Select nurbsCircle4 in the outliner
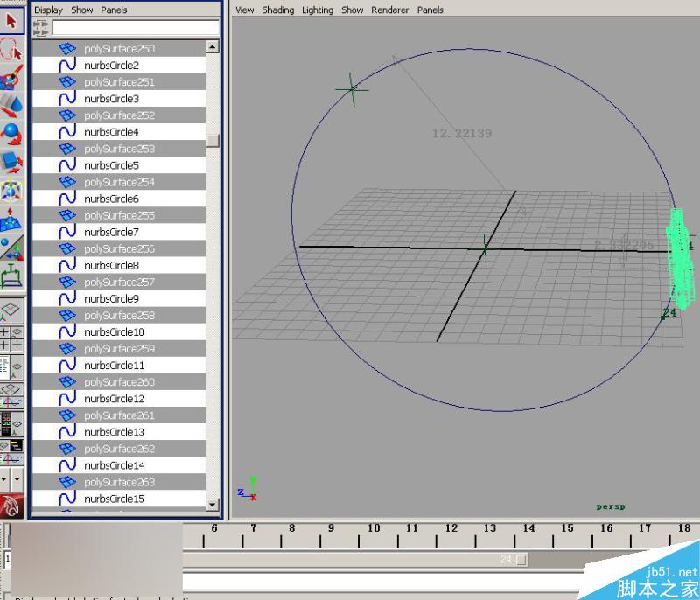This screenshot has height=600, width=700. click(119, 132)
